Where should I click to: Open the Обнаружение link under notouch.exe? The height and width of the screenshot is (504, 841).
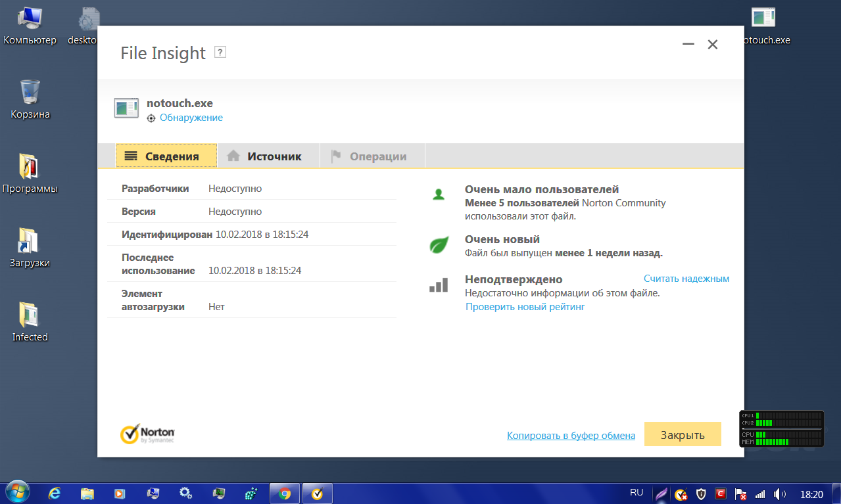[191, 118]
